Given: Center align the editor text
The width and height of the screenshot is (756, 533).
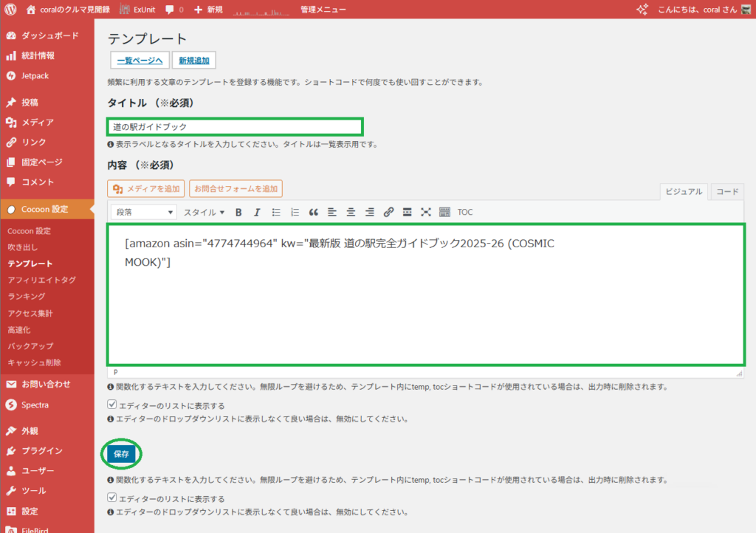Looking at the screenshot, I should pos(351,212).
